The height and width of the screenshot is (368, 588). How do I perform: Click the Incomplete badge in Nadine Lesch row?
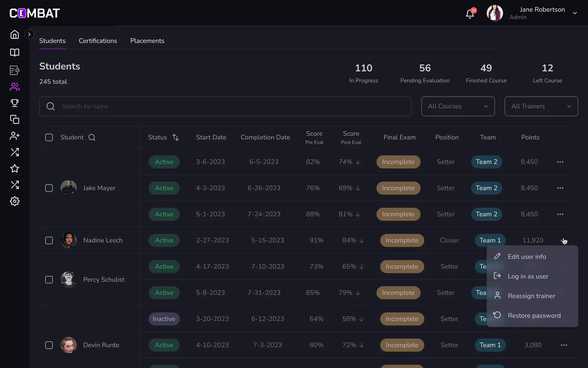point(402,240)
